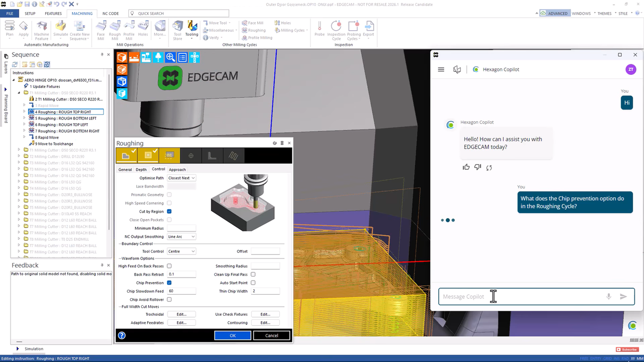Screen dimensions: 644x362
Task: Open the NC CODE ribbon tab
Action: (x=111, y=14)
